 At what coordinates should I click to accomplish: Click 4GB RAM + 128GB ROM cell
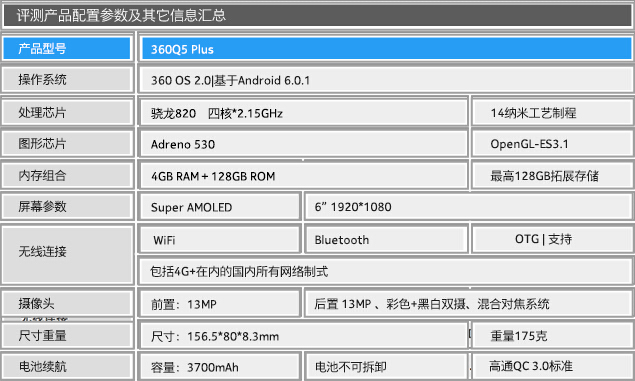click(304, 176)
